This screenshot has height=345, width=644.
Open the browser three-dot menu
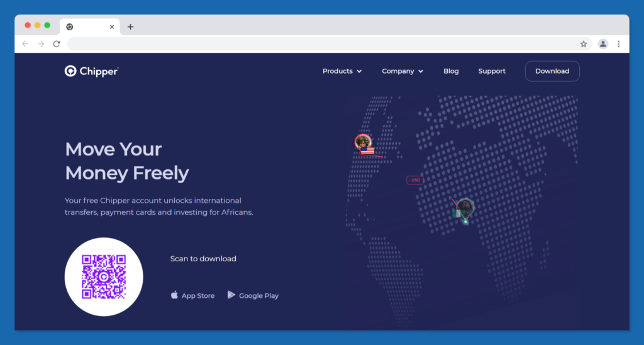point(619,44)
